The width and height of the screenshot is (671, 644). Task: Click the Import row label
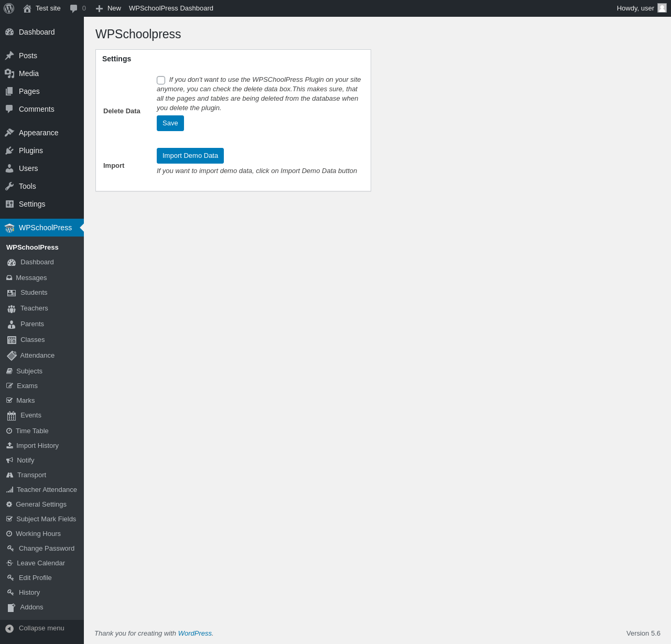tap(114, 166)
